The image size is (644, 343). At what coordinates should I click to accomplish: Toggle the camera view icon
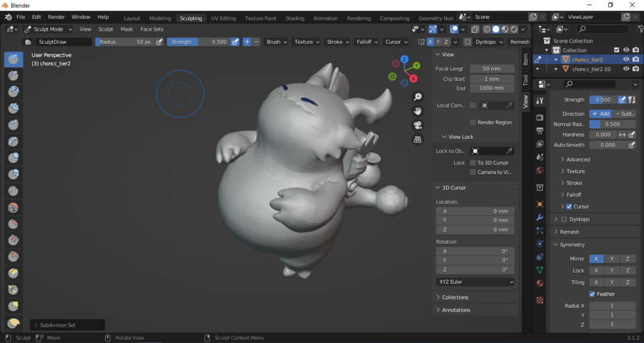[x=418, y=125]
